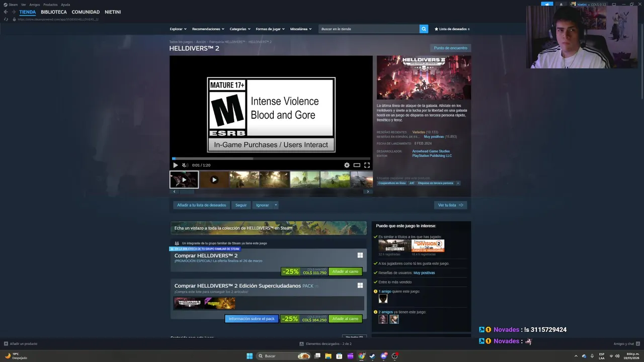Open Chrome from the taskbar
The height and width of the screenshot is (362, 644).
(361, 356)
